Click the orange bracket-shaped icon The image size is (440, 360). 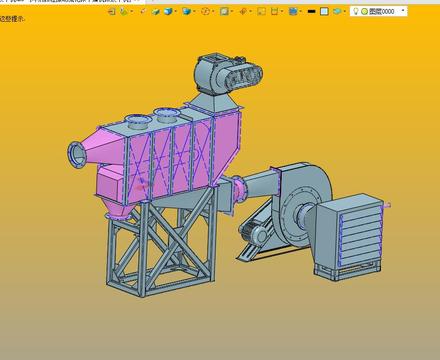[274, 12]
